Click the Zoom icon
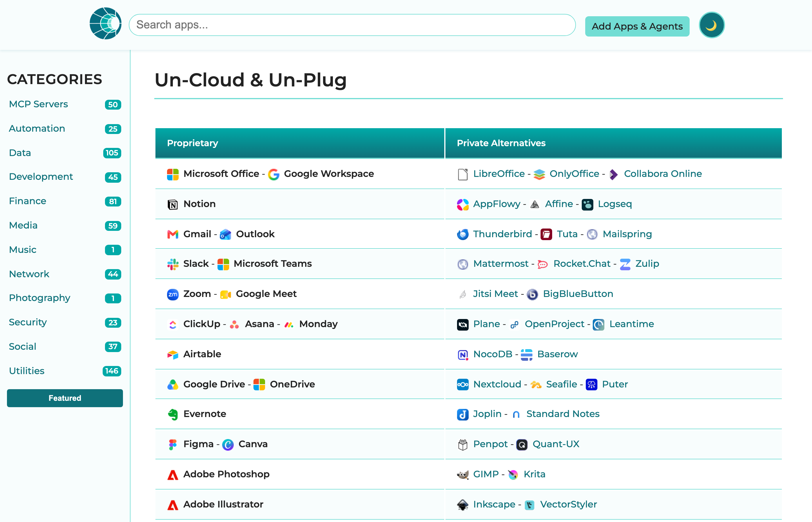Image resolution: width=812 pixels, height=522 pixels. click(x=173, y=294)
